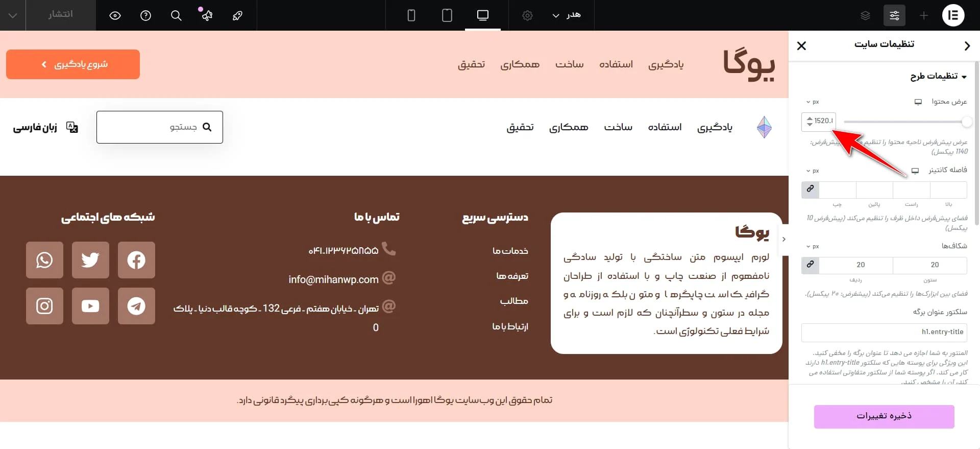Open the help question mark icon
Viewport: 980px width, 449px height.
pyautogui.click(x=145, y=15)
